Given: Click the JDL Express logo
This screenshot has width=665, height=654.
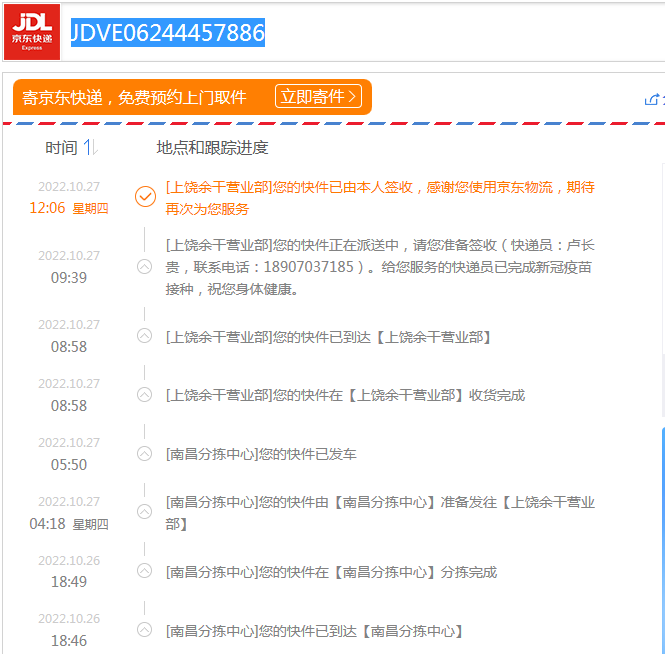Looking at the screenshot, I should click(x=32, y=32).
